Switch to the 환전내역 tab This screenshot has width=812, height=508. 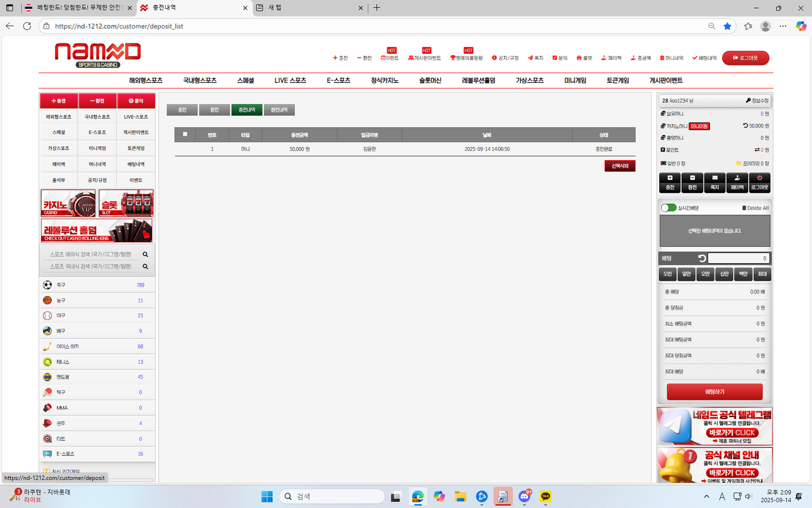tap(279, 110)
